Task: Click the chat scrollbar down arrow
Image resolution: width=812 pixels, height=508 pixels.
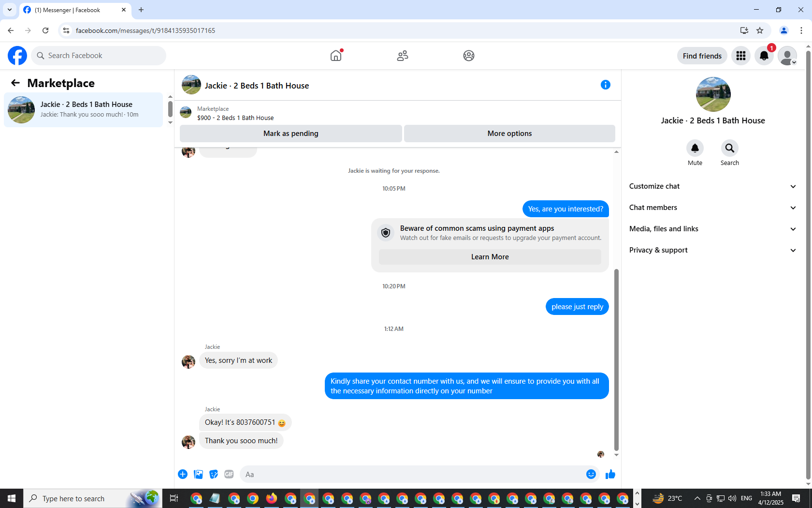Action: point(616,455)
